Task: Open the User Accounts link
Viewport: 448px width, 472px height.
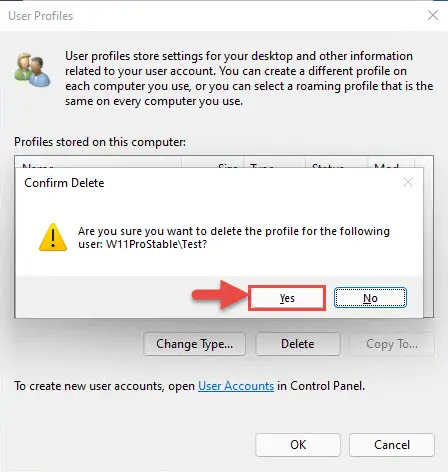Action: point(236,386)
